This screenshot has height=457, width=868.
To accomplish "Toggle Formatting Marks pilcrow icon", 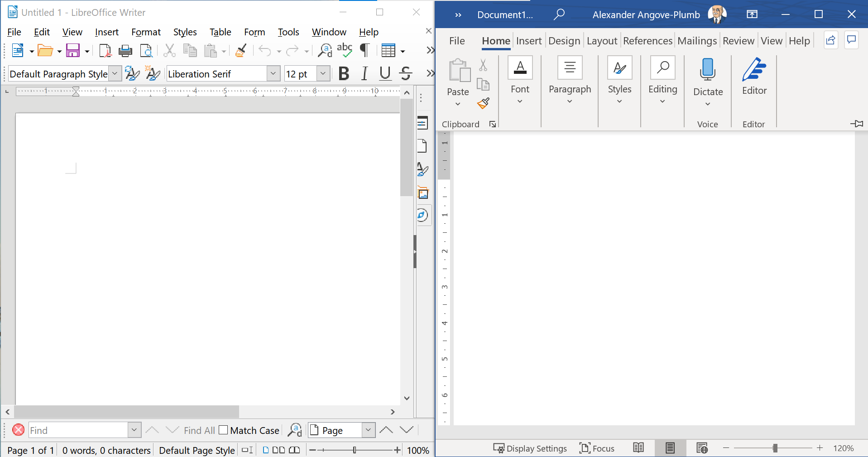I will pyautogui.click(x=364, y=51).
